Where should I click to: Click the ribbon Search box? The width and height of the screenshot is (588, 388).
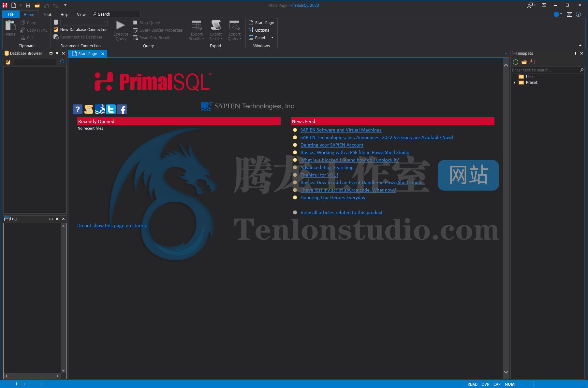(x=116, y=14)
